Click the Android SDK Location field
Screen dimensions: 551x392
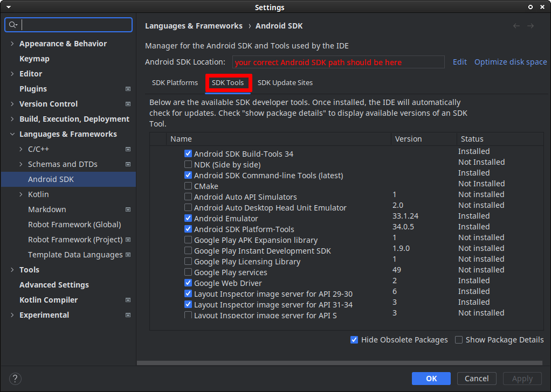pyautogui.click(x=339, y=62)
